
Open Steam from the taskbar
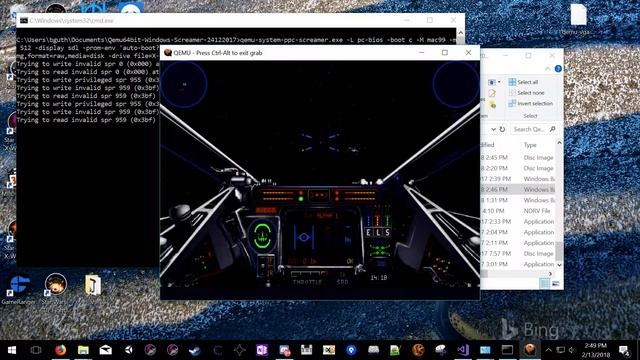[x=194, y=350]
